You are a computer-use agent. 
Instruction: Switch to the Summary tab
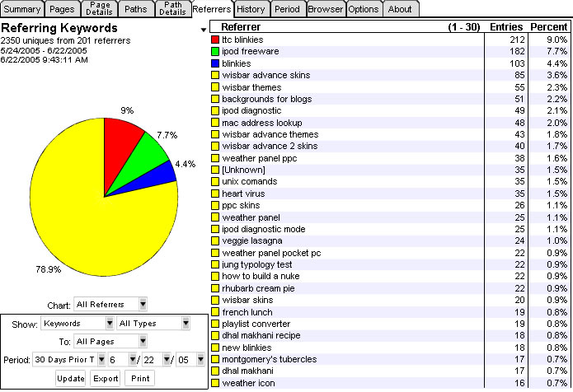point(21,9)
